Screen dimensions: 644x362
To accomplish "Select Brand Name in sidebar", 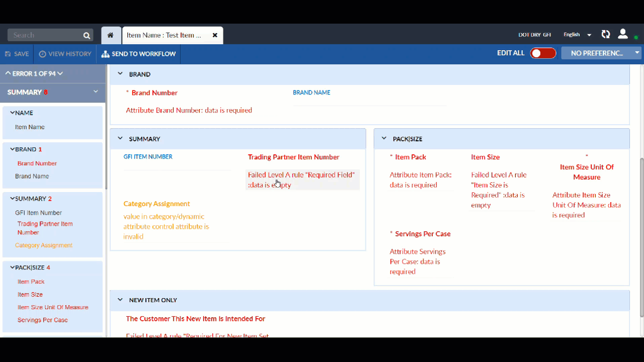I will click(32, 176).
